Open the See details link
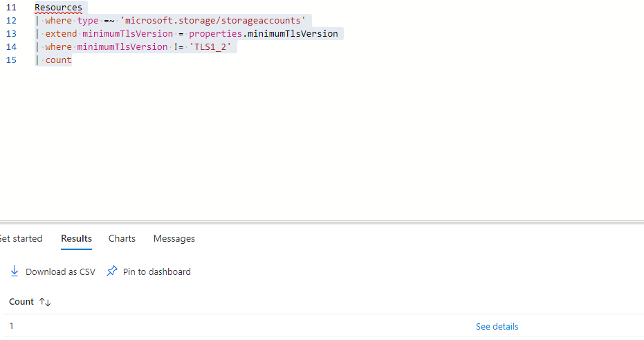This screenshot has width=644, height=340. [x=497, y=326]
